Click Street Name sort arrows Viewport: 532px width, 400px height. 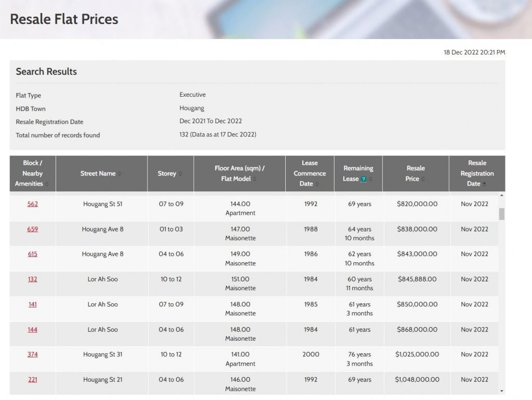(120, 174)
